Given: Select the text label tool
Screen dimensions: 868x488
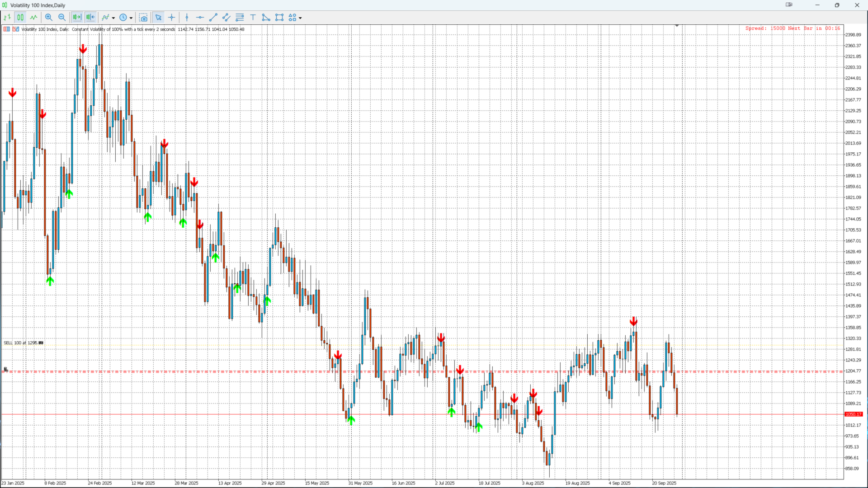Looking at the screenshot, I should (x=253, y=18).
